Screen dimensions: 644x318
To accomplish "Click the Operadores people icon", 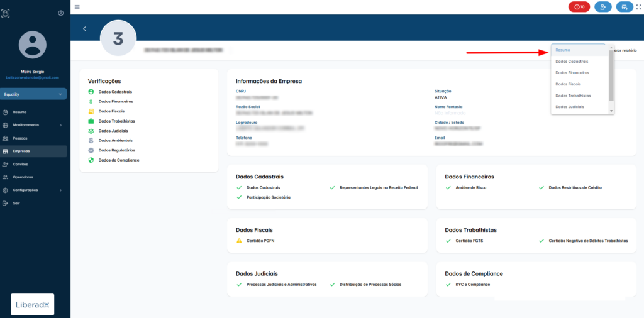I will coord(5,177).
